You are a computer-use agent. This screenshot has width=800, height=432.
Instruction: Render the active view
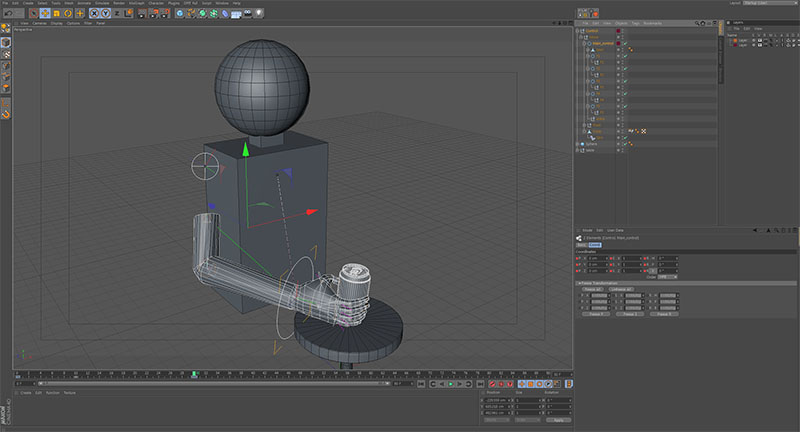pyautogui.click(x=142, y=13)
